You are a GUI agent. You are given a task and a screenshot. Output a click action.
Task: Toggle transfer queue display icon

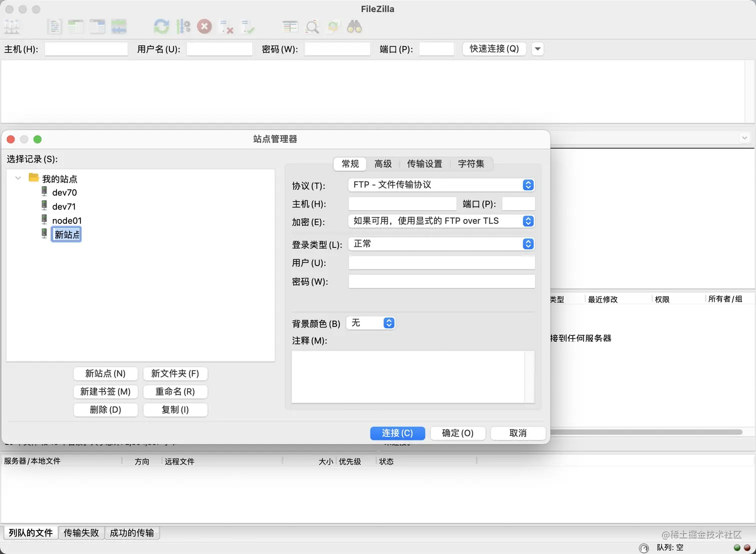pos(118,26)
